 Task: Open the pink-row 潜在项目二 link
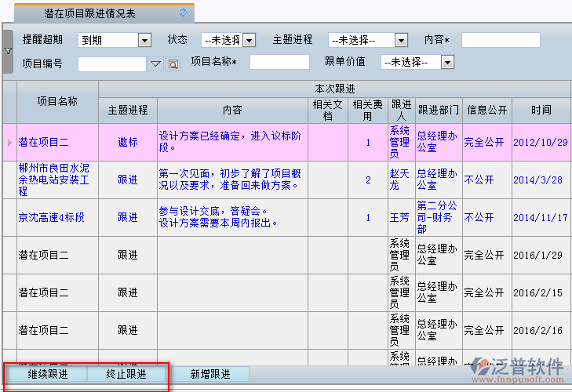coord(43,142)
